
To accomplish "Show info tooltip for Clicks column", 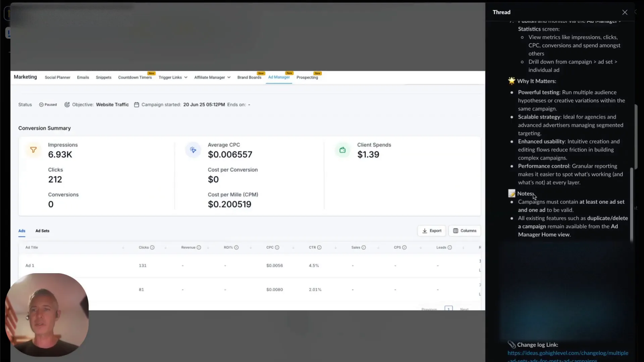I will (x=152, y=247).
